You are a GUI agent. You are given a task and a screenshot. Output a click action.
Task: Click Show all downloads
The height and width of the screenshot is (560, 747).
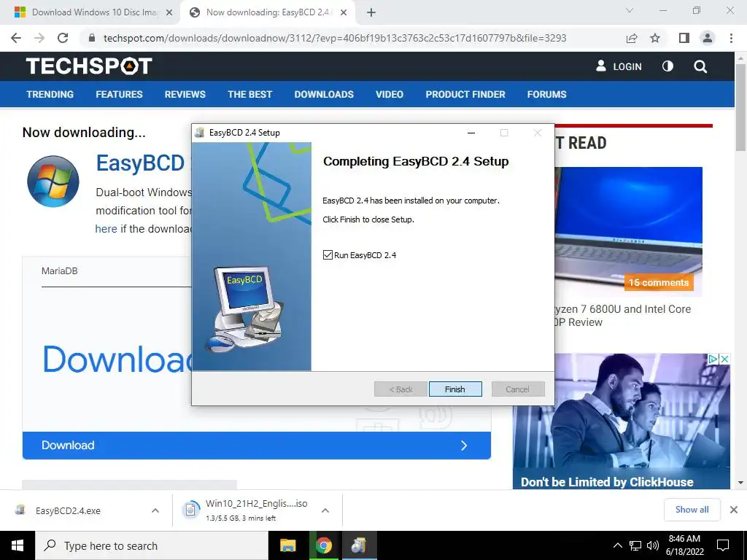coord(692,510)
